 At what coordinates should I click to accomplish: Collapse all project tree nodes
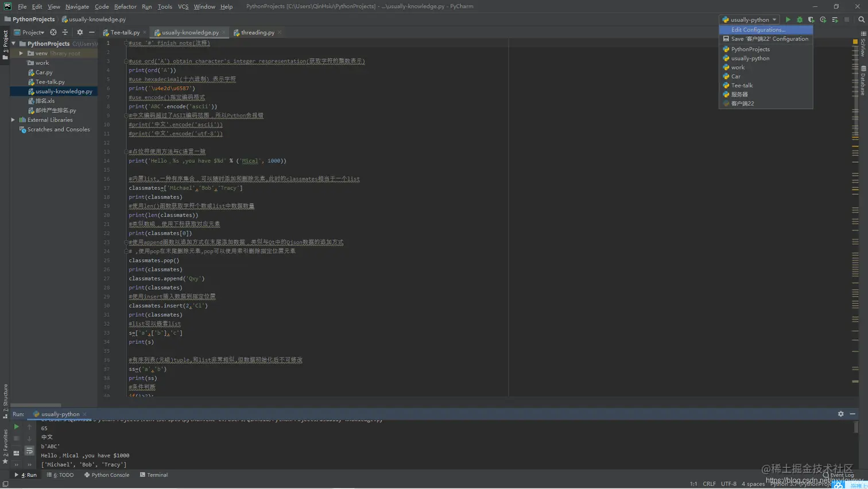coord(65,32)
